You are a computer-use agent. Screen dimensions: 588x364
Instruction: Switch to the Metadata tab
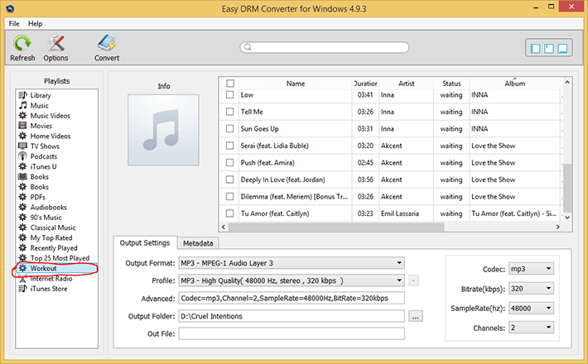[x=198, y=243]
